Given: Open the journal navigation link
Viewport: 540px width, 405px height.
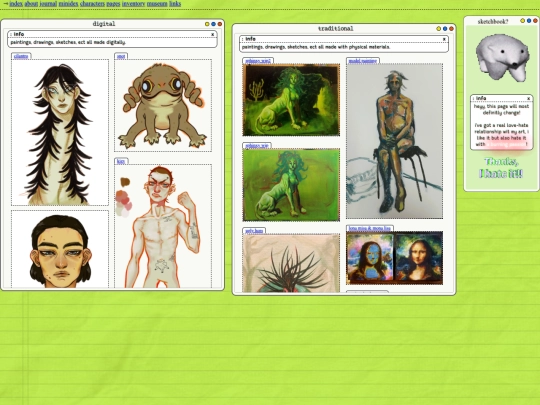Looking at the screenshot, I should click(48, 4).
